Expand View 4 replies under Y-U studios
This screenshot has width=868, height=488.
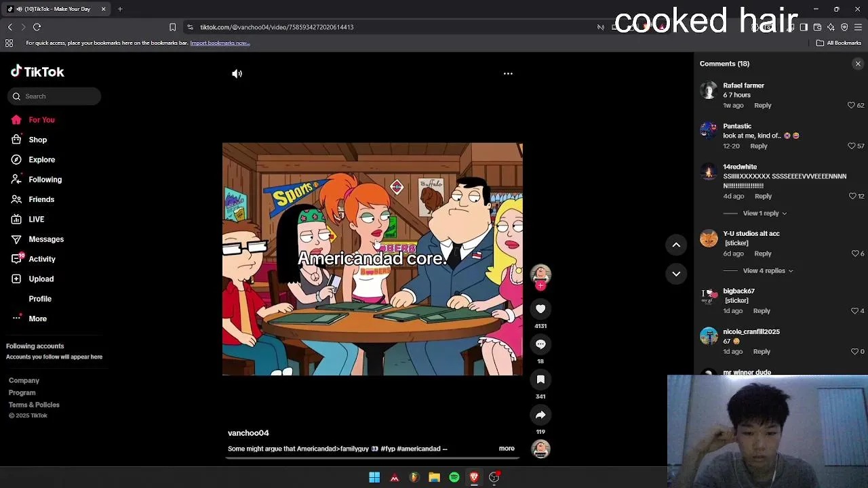768,270
